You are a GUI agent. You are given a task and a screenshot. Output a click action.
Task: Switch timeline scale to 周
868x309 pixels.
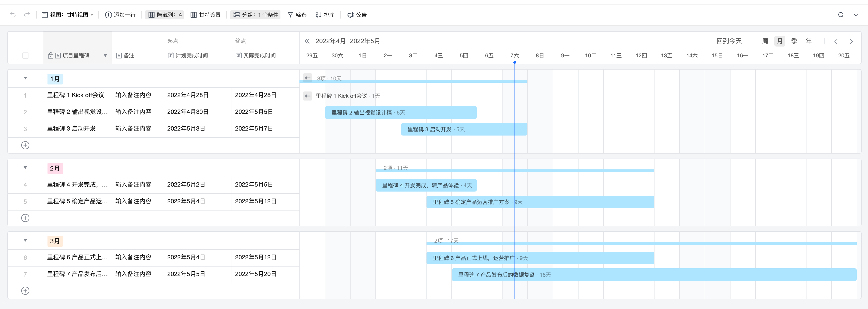click(765, 41)
